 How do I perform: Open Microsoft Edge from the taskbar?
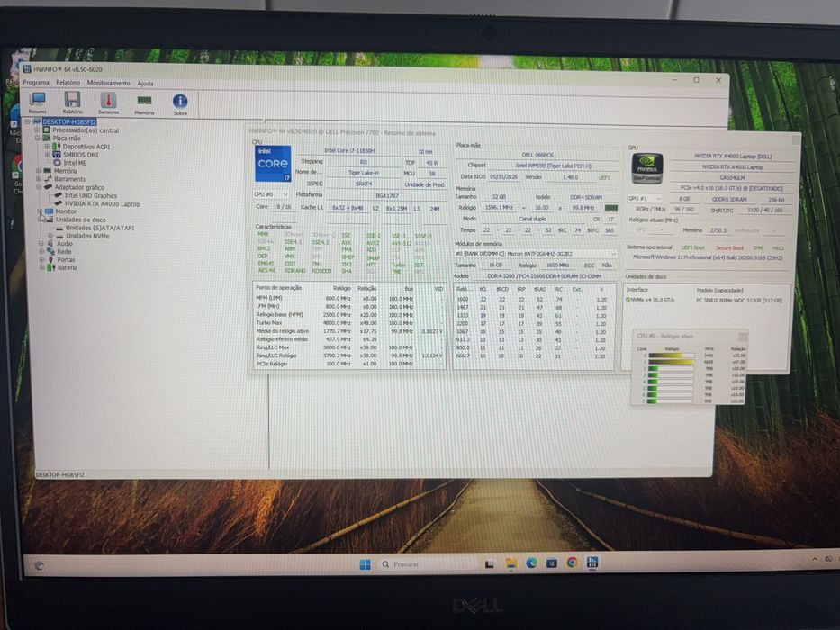pos(531,562)
